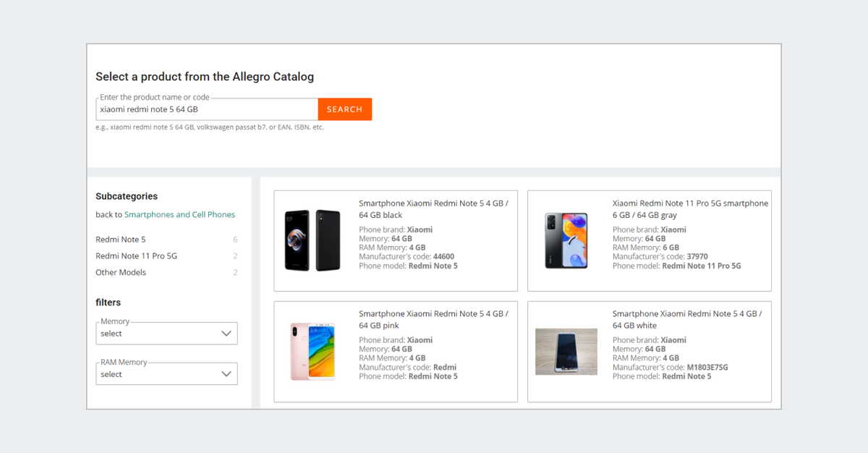The height and width of the screenshot is (453, 868).
Task: Select product title Redmi Note 5 64 GB pink
Action: (x=433, y=319)
